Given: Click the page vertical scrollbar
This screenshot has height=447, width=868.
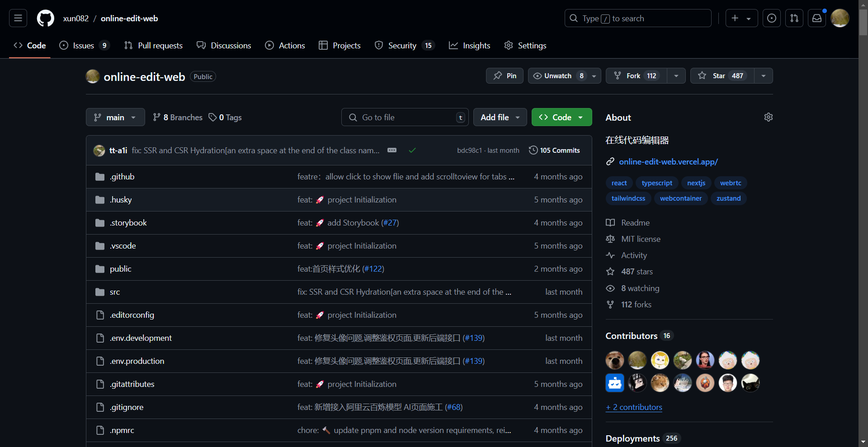Looking at the screenshot, I should 863,22.
